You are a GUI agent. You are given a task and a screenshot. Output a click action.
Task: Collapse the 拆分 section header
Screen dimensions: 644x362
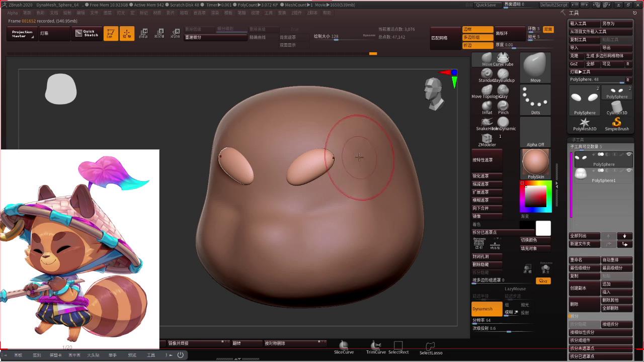click(x=575, y=316)
